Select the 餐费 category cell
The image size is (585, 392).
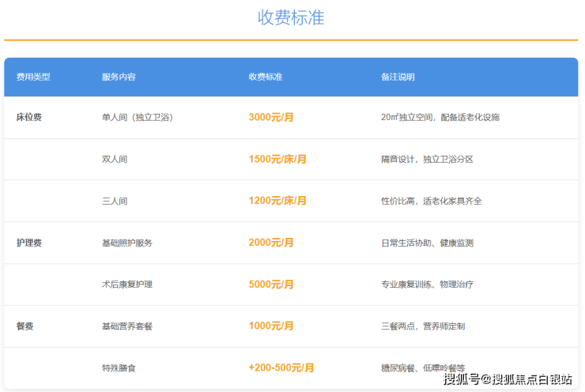coord(25,326)
